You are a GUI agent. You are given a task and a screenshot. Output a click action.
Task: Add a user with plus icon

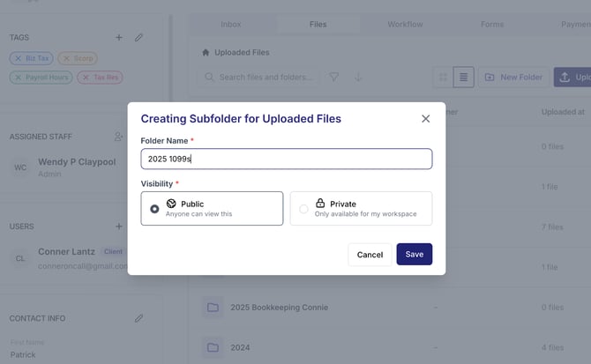coord(119,227)
